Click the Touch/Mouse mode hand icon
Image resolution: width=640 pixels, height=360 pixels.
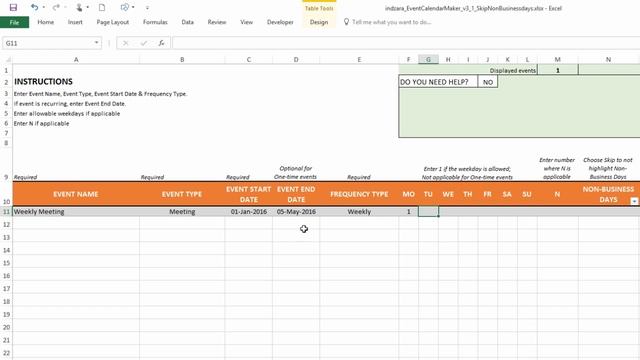79,7
